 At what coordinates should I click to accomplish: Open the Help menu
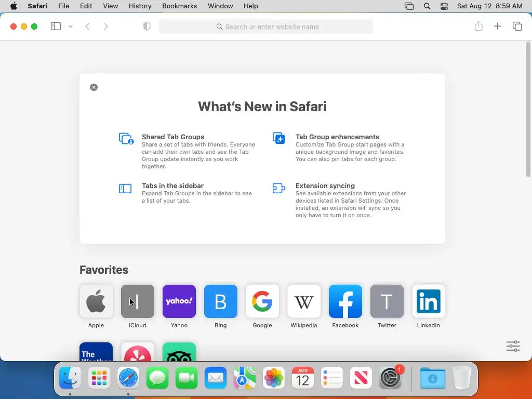[251, 6]
